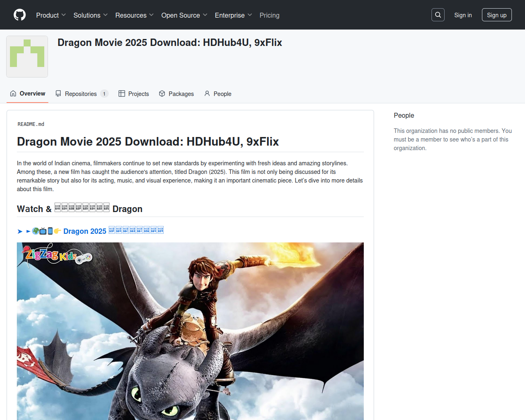Viewport: 525px width, 420px height.
Task: Go to the Pricing page
Action: click(x=269, y=15)
